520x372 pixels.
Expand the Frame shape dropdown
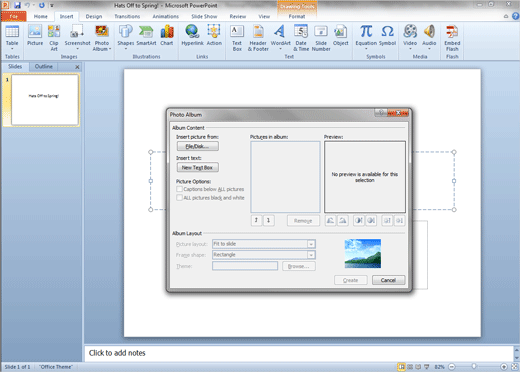[x=311, y=255]
